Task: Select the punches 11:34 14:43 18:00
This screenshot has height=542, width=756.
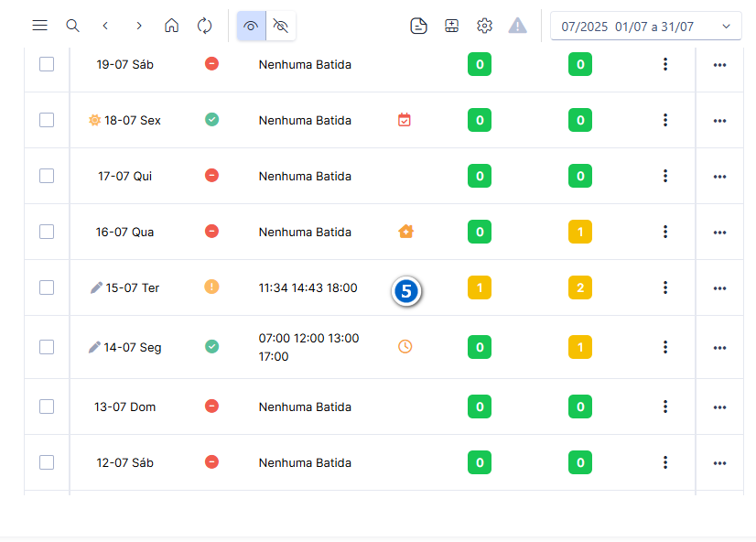Action: tap(308, 287)
